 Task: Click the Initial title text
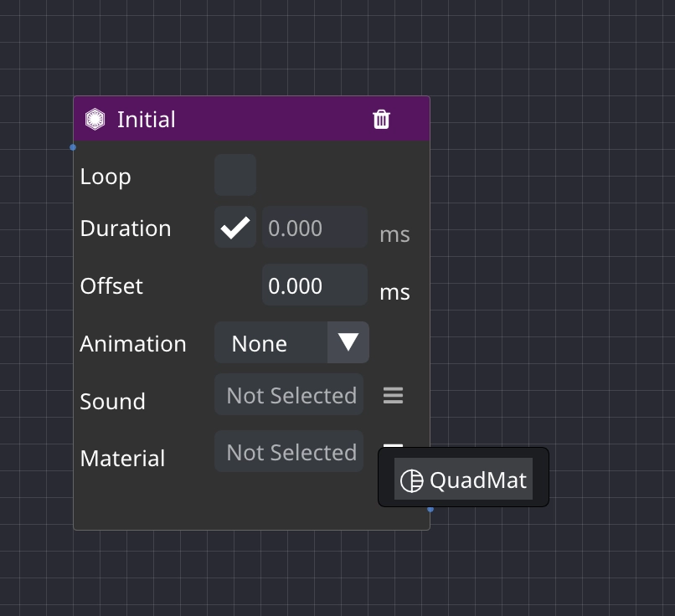click(147, 119)
